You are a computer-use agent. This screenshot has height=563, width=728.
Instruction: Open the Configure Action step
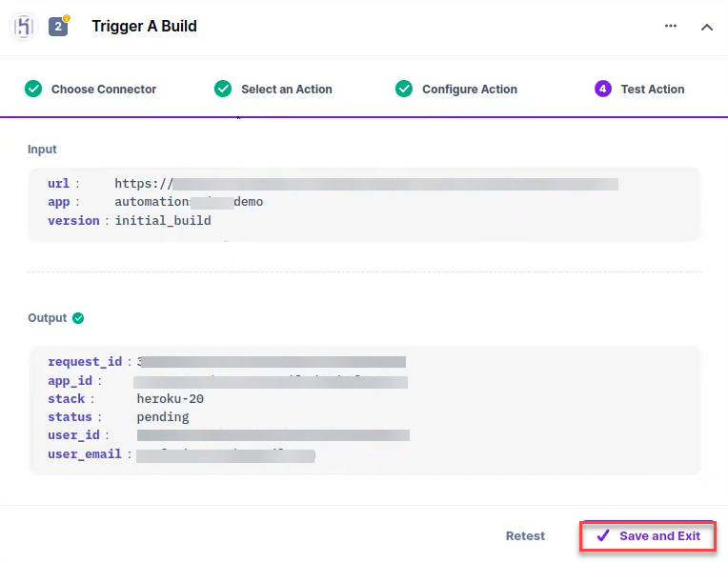coord(470,90)
